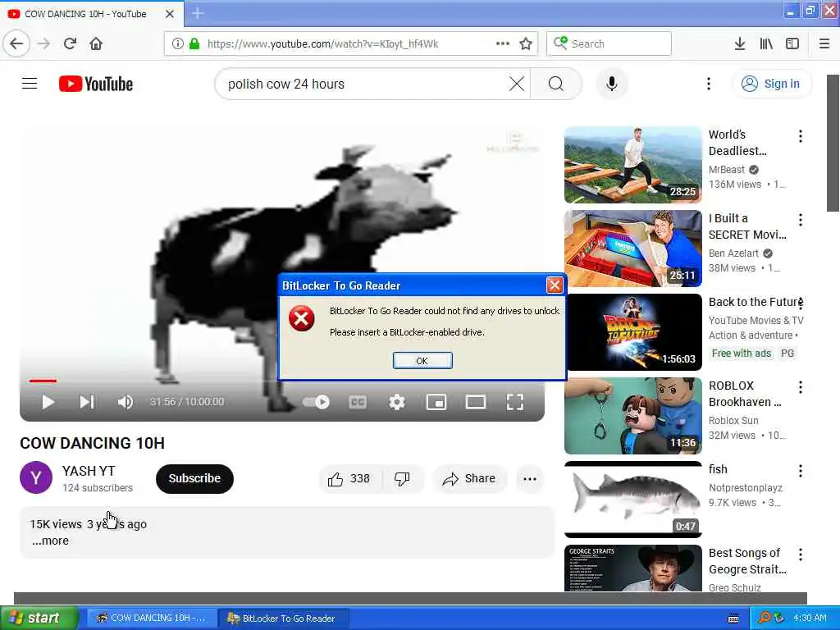Play the COW DANCING video

[48, 402]
